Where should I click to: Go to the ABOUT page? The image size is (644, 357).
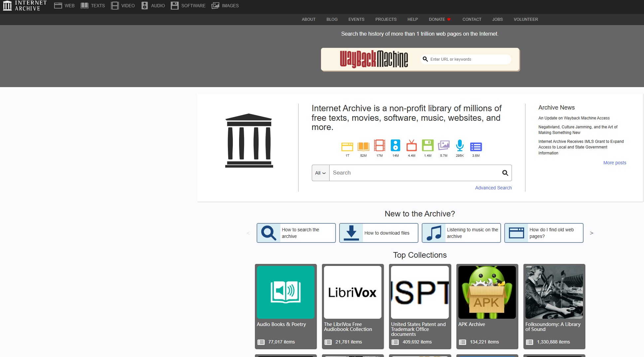(308, 19)
